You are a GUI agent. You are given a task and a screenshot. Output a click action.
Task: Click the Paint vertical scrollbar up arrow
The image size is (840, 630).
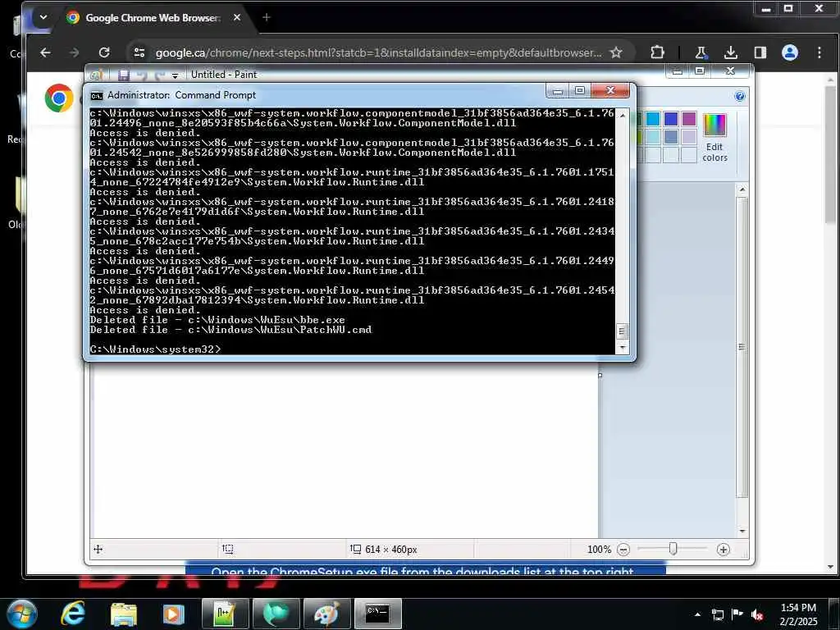pyautogui.click(x=742, y=189)
